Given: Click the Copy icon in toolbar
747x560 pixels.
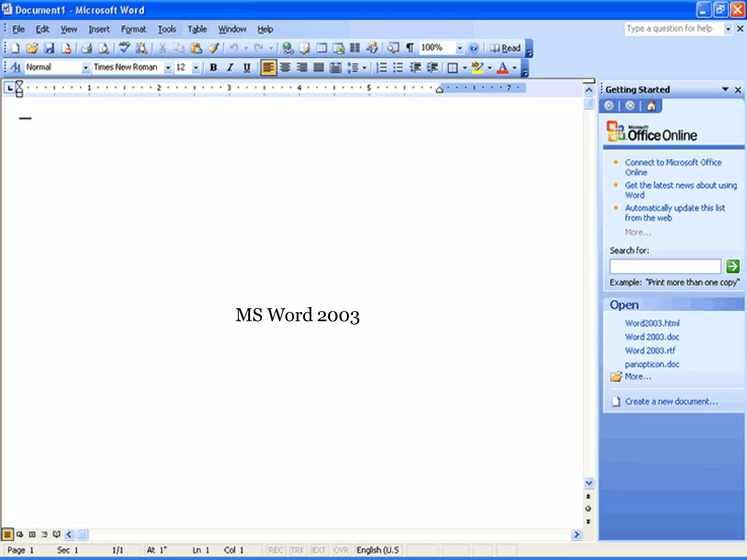Looking at the screenshot, I should (179, 48).
